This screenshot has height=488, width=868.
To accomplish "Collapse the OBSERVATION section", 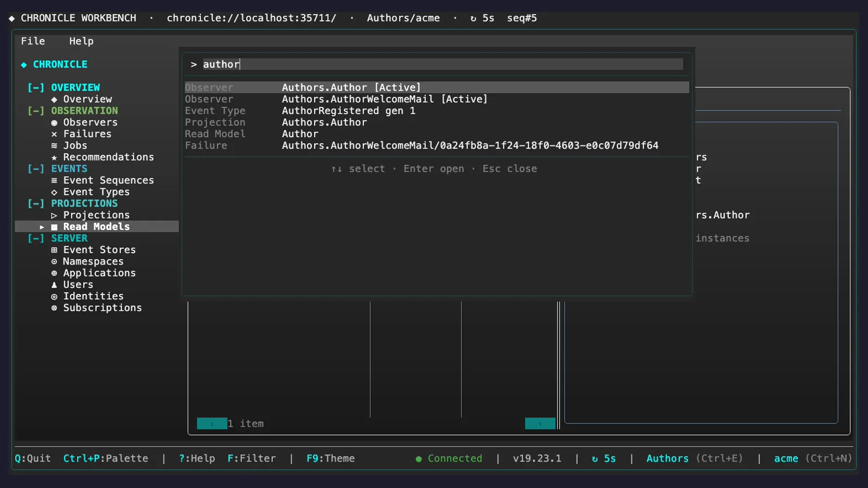I will (x=36, y=111).
